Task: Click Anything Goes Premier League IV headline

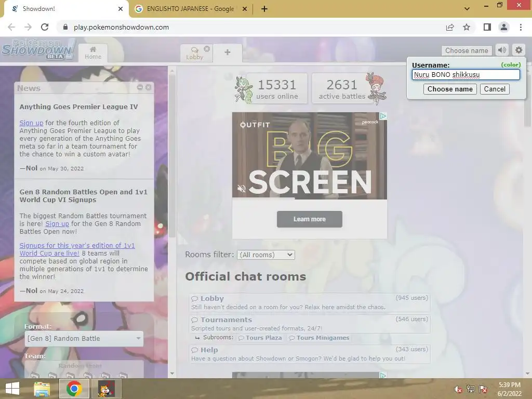Action: pos(78,107)
